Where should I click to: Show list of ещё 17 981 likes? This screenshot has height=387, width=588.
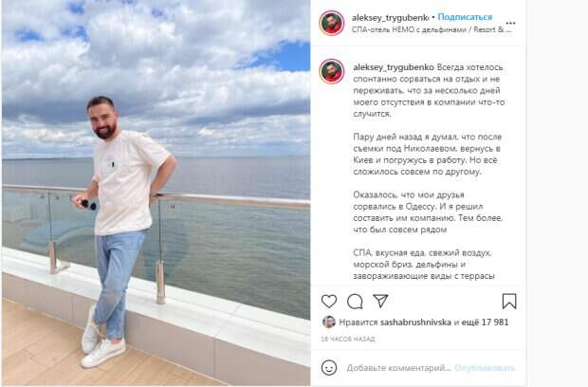(x=485, y=322)
